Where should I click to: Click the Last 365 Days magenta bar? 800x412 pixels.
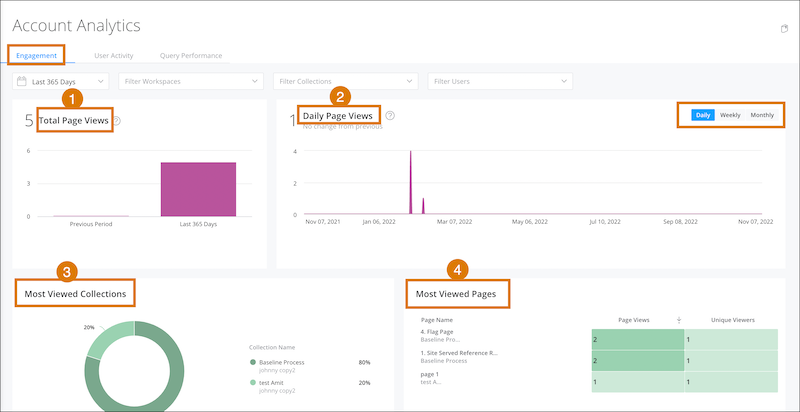point(198,189)
